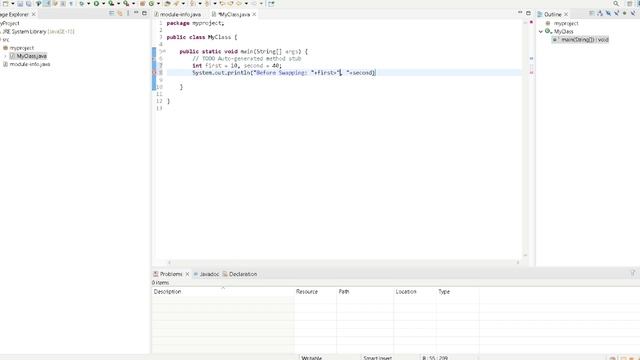Click the Forward navigation arrow icon
Viewport: 640px width, 360px height.
pyautogui.click(x=253, y=4)
